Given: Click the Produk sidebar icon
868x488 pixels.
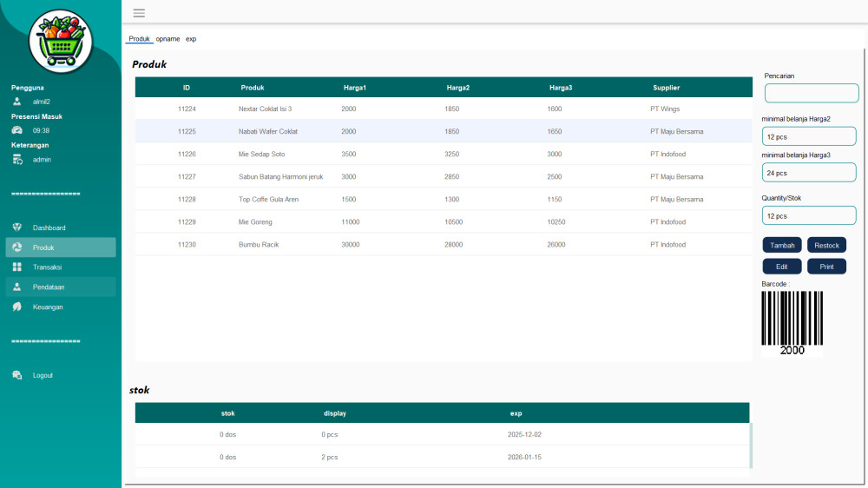Looking at the screenshot, I should [x=17, y=247].
